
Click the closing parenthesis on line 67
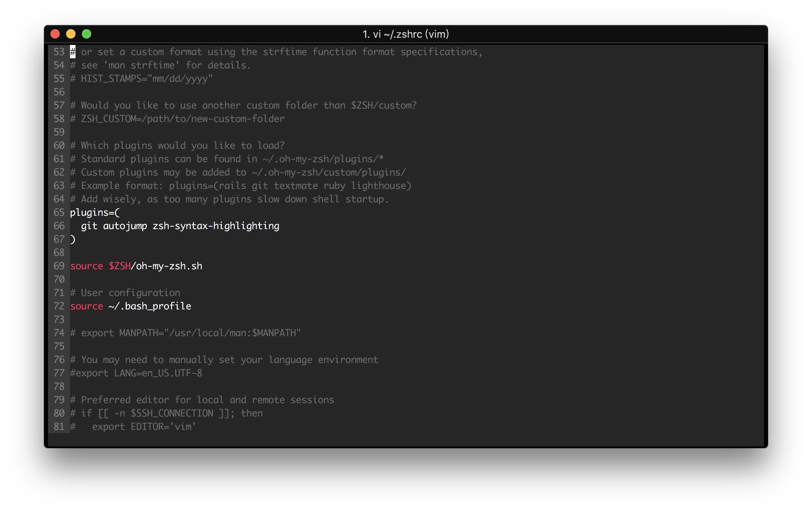(73, 239)
